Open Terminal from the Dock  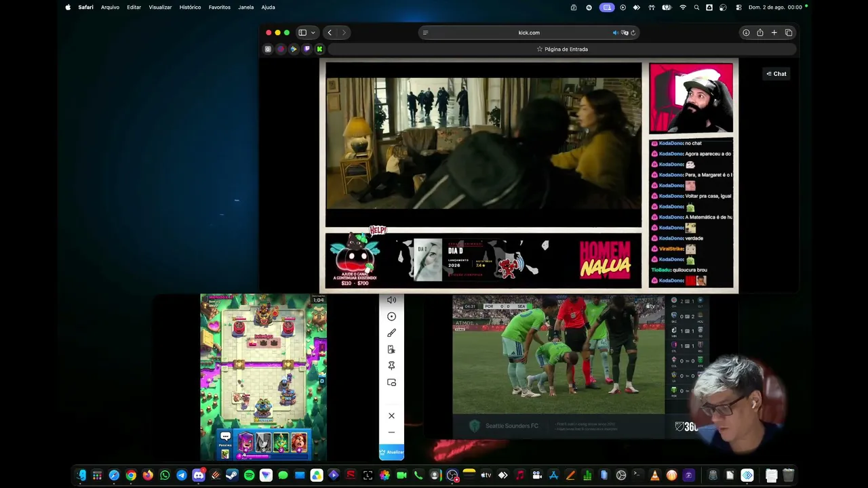point(637,475)
